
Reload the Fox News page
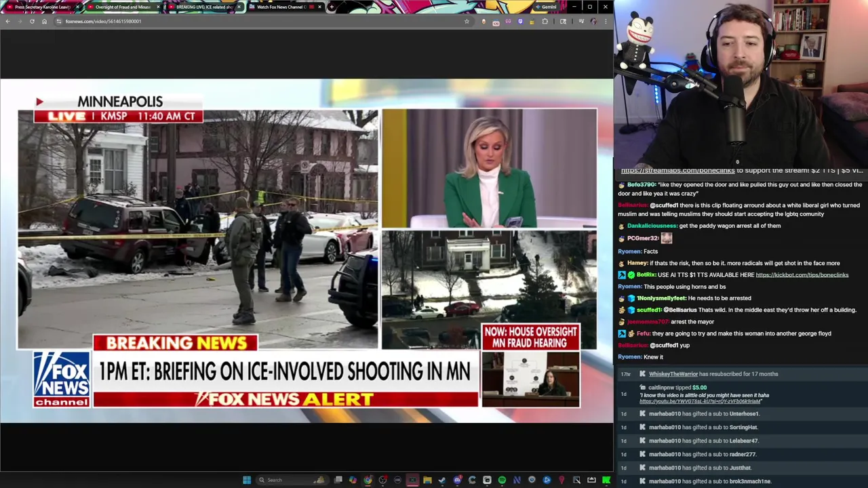pyautogui.click(x=32, y=21)
